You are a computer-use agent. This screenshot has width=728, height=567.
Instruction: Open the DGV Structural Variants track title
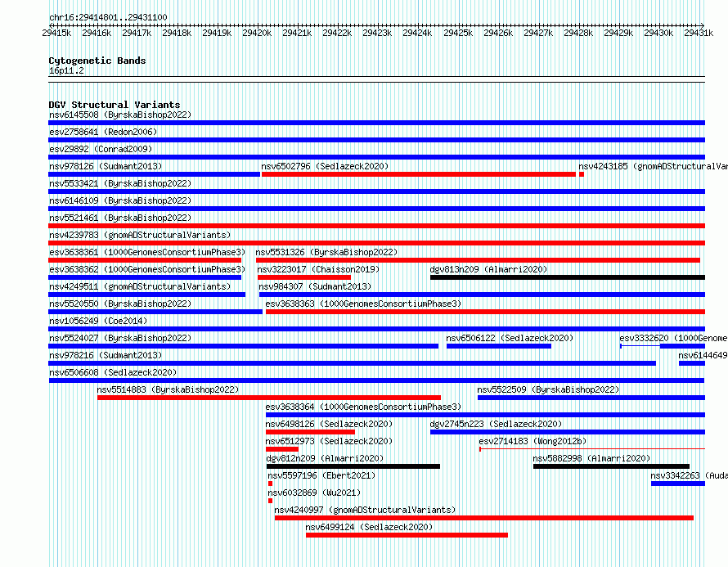(115, 105)
